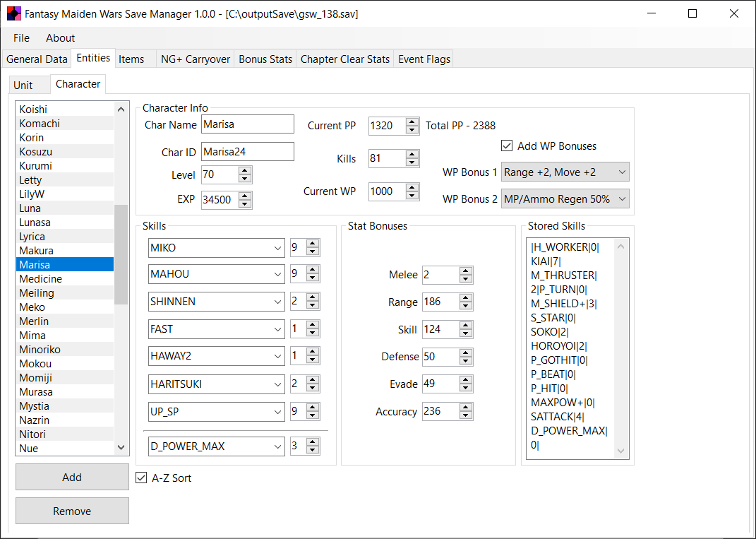Select Mima in character list
This screenshot has height=539, width=756.
pyautogui.click(x=65, y=336)
